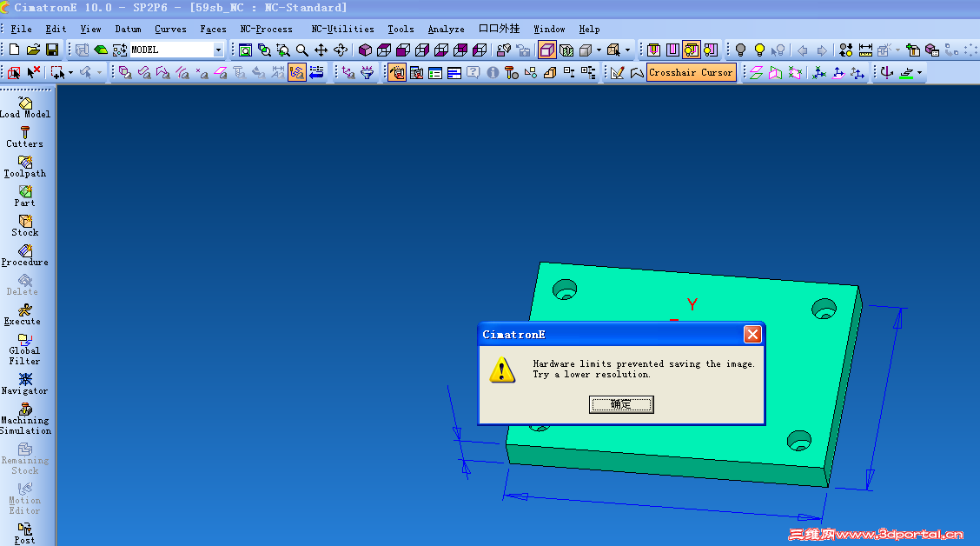980x546 pixels.
Task: Expand the box-selection tool arrow
Action: pyautogui.click(x=70, y=72)
